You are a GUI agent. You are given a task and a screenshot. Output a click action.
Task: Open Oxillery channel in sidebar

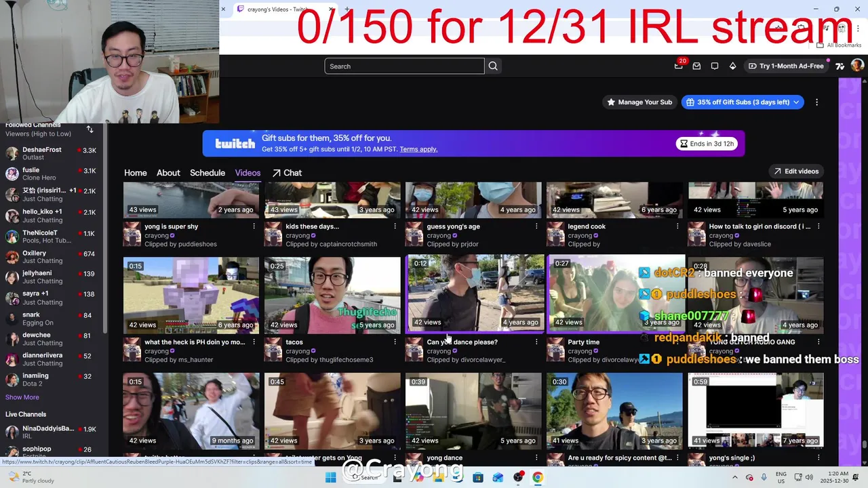tap(52, 257)
